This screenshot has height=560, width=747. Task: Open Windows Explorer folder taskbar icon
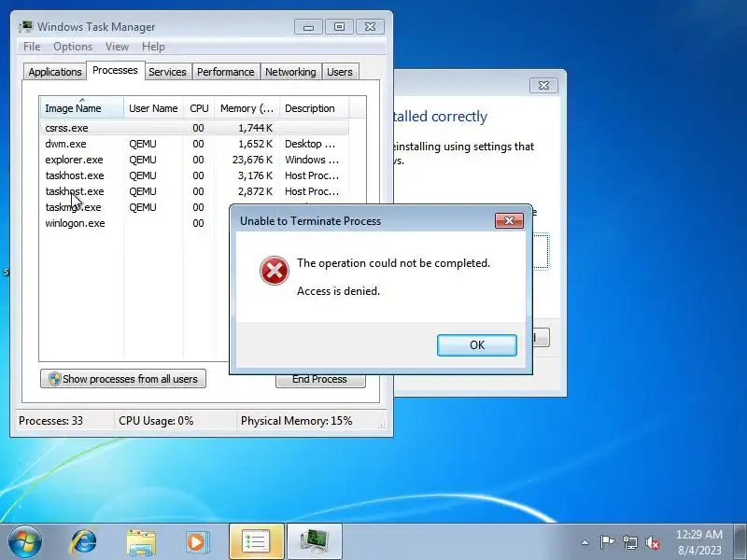click(141, 542)
